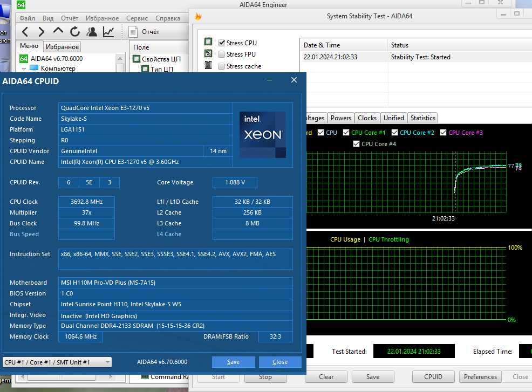Open the Файл menu
Image resolution: width=532 pixels, height=392 pixels.
click(27, 18)
